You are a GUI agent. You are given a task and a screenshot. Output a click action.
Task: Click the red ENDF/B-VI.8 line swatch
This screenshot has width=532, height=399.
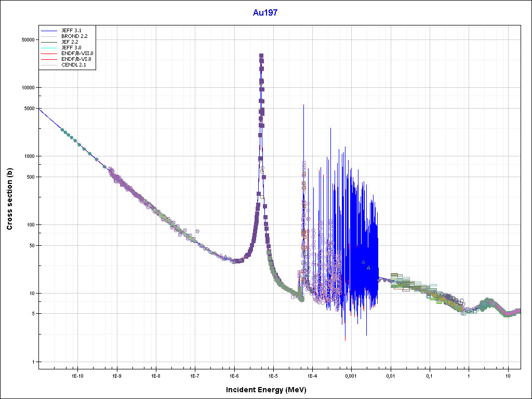(x=50, y=59)
